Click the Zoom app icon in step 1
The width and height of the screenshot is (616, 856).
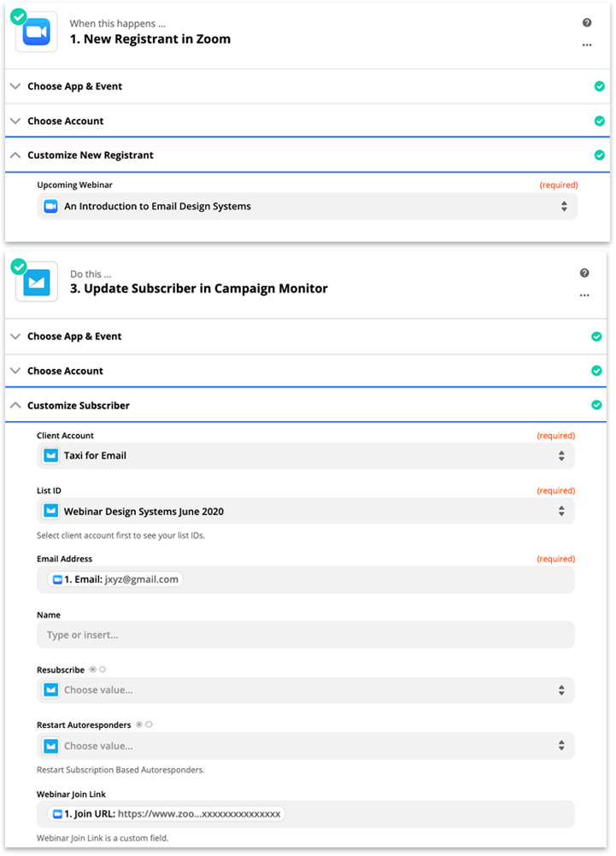click(37, 32)
